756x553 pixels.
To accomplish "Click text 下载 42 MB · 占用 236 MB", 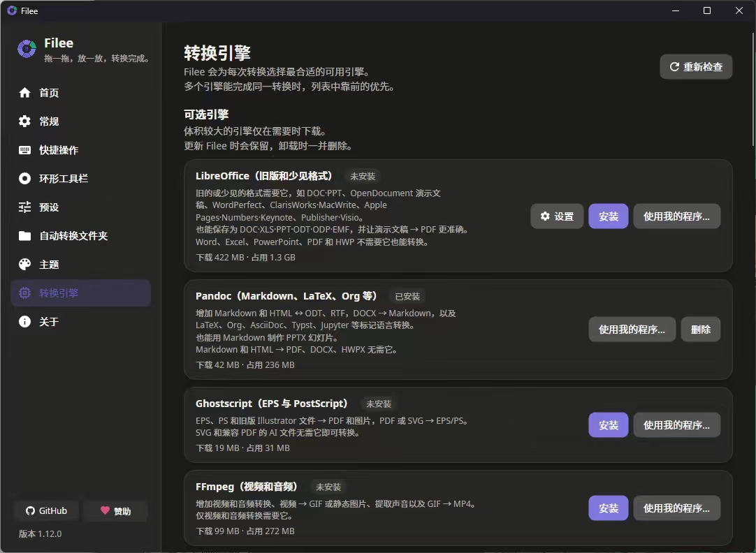I will point(245,364).
